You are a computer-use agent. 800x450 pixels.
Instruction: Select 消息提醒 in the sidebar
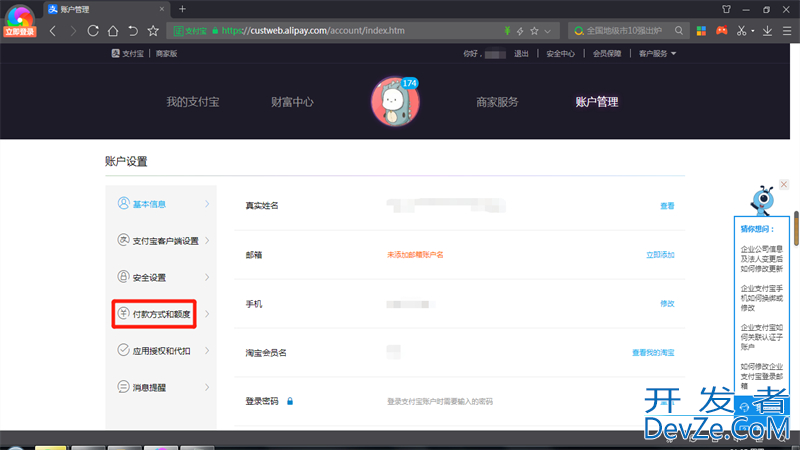(149, 388)
